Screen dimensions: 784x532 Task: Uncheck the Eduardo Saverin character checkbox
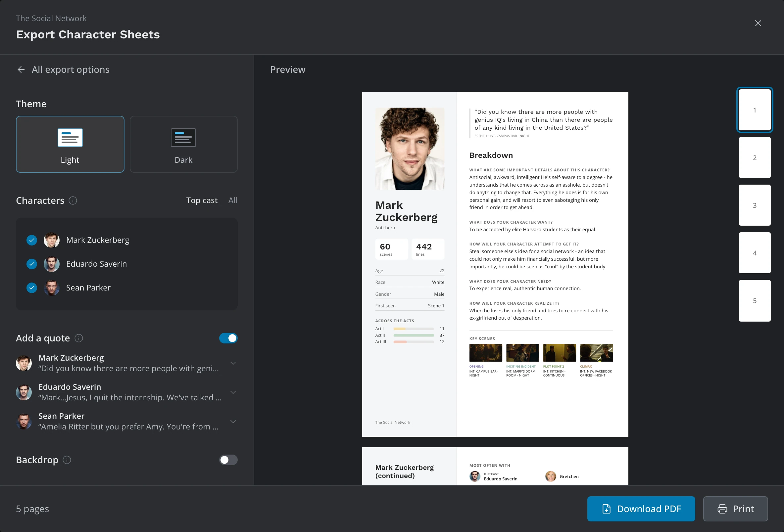(32, 264)
